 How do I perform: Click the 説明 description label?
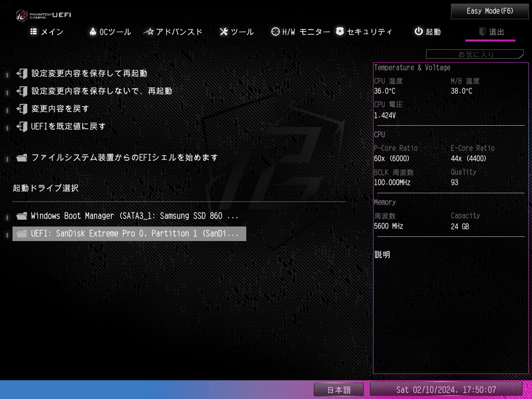tap(382, 255)
